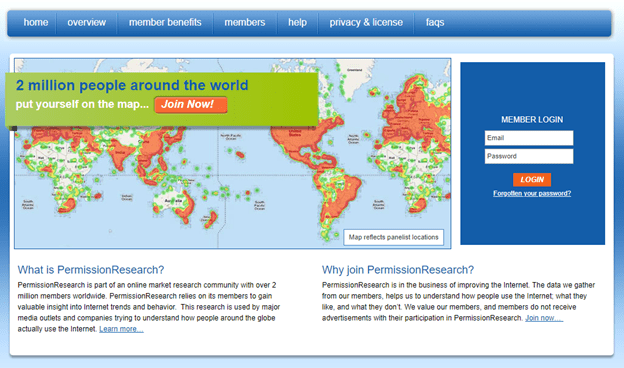This screenshot has width=624, height=368.
Task: Open the help page
Action: [x=297, y=22]
